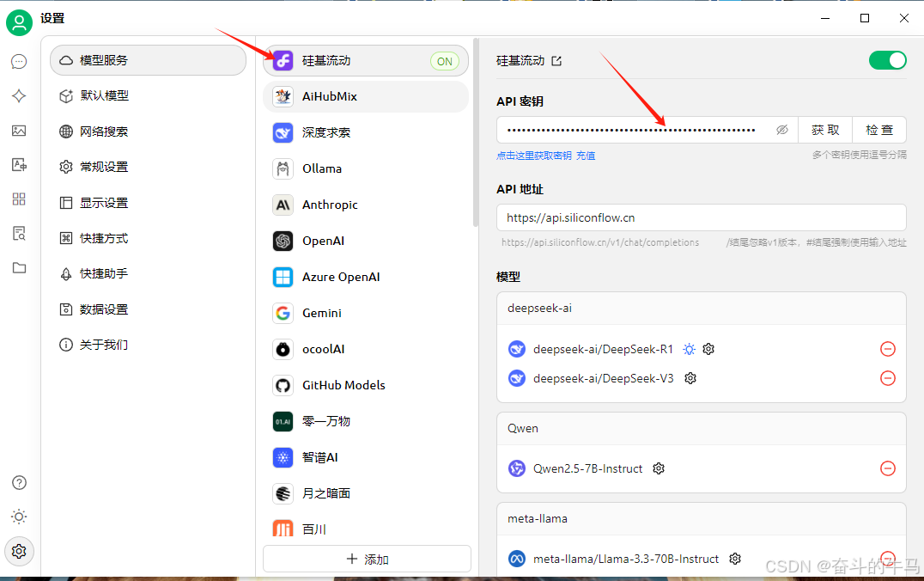
Task: Click the meta-llama model group header
Action: coord(702,519)
